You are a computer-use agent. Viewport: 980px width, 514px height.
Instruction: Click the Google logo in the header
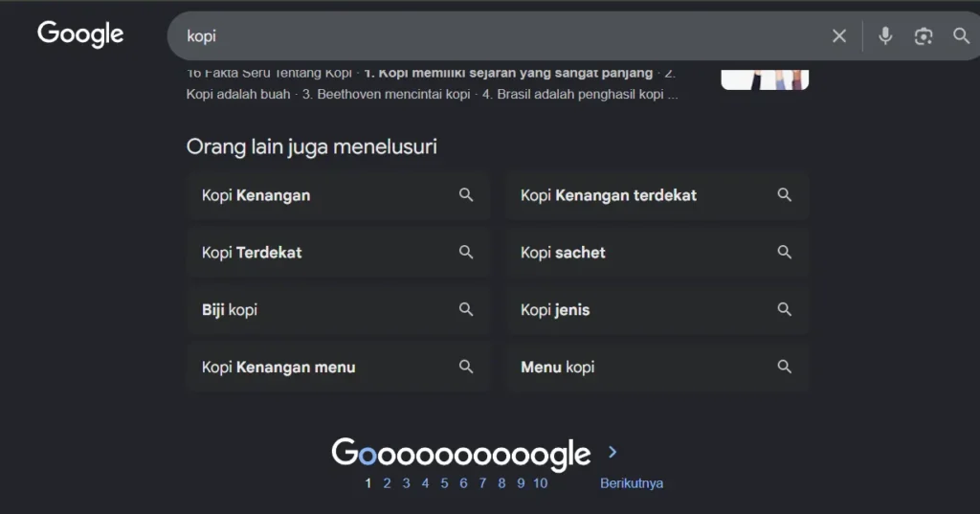[x=80, y=34]
